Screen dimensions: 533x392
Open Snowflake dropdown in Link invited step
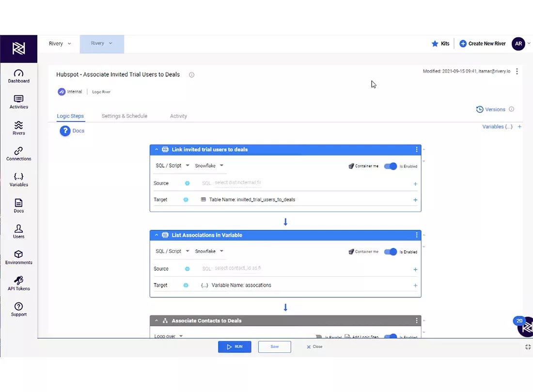point(209,166)
